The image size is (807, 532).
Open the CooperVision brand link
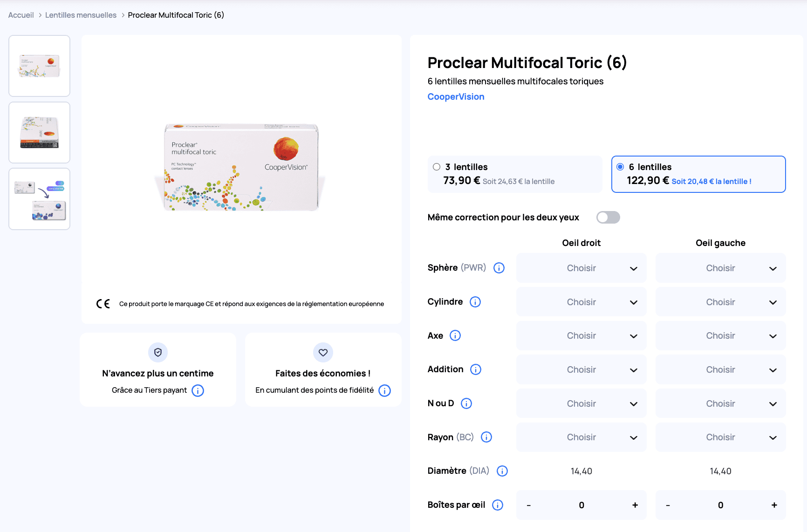[456, 96]
